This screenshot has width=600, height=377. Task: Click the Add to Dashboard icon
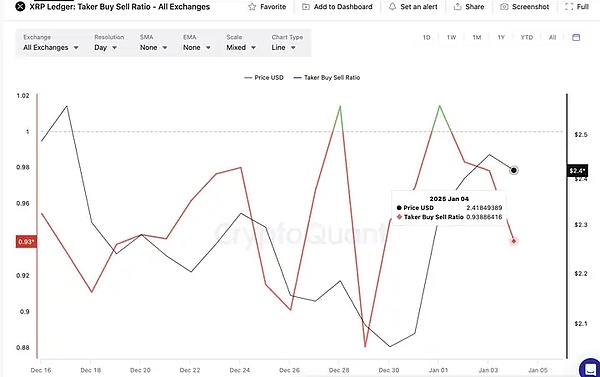click(306, 7)
